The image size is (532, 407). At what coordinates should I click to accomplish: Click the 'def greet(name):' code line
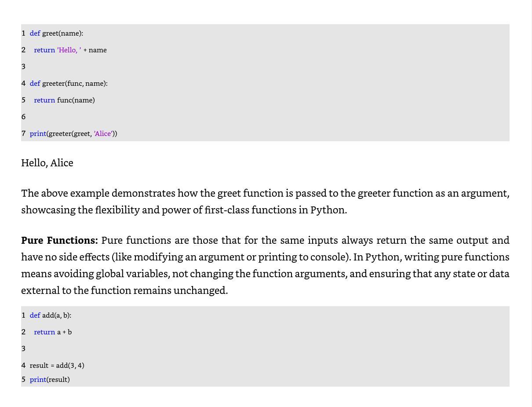point(56,33)
